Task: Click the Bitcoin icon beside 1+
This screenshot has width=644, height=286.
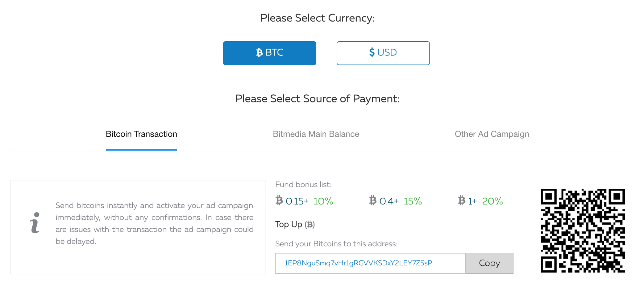Action: [x=462, y=201]
